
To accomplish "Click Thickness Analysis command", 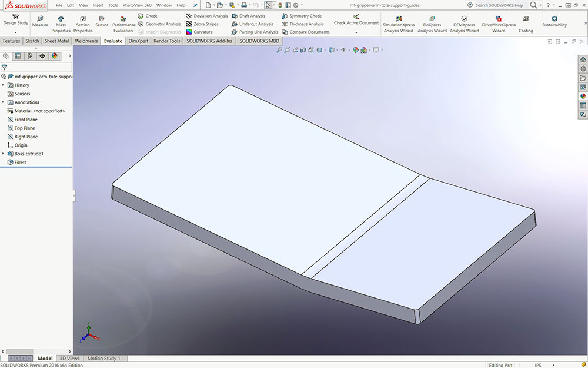I will 302,24.
